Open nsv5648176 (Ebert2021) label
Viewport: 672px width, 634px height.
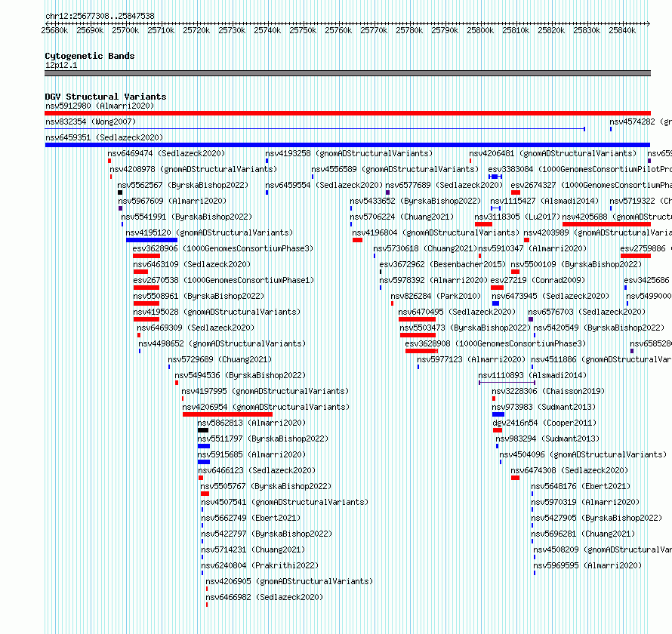[581, 486]
